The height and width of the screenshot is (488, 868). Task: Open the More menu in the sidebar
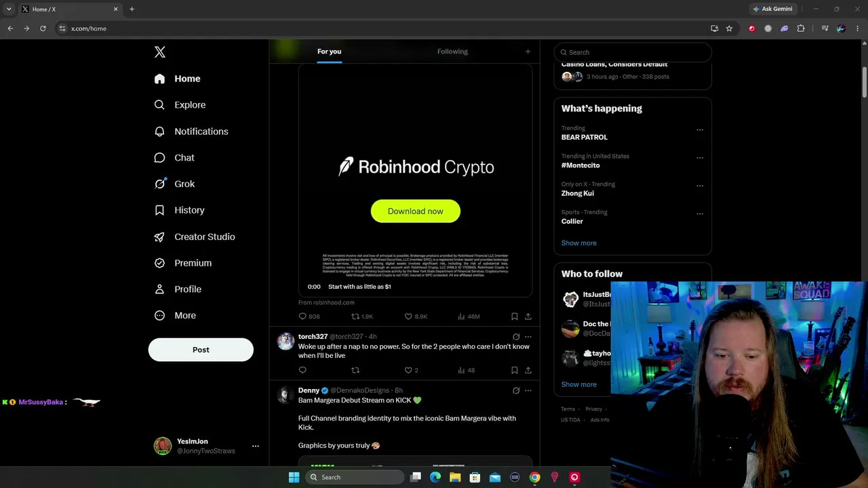coord(176,316)
